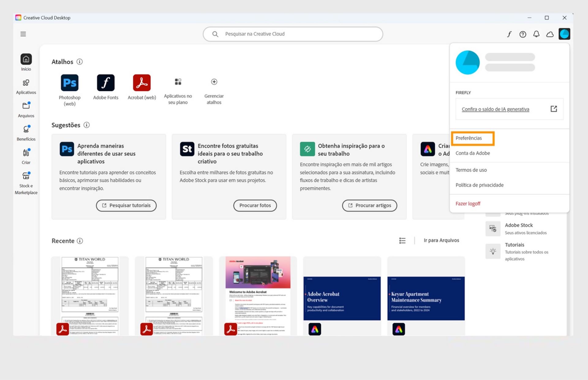
Task: Show info about Recente
Action: (x=80, y=241)
